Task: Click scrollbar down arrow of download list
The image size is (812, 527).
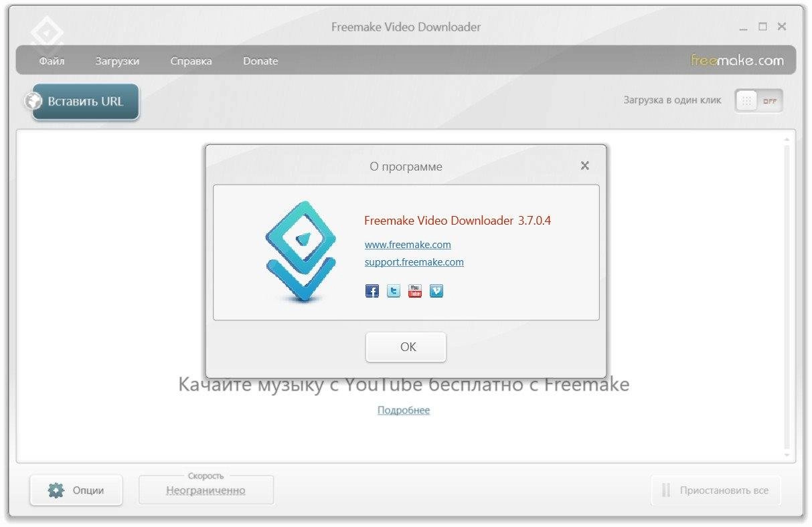Action: click(x=787, y=454)
